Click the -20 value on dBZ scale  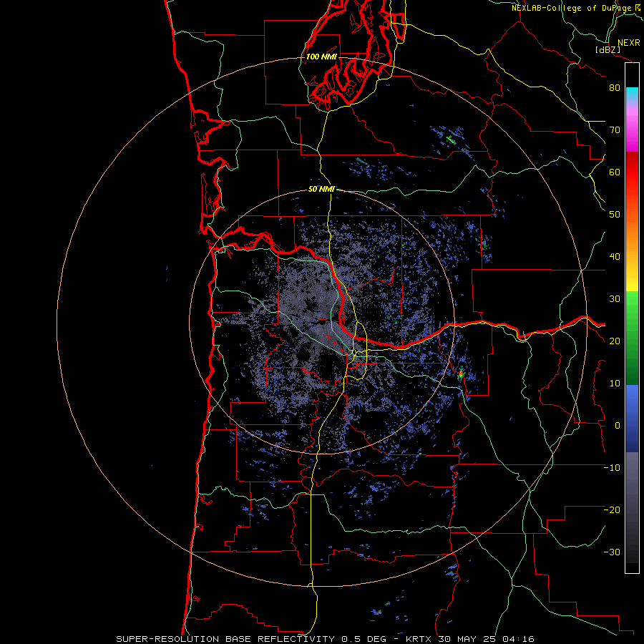tap(612, 510)
